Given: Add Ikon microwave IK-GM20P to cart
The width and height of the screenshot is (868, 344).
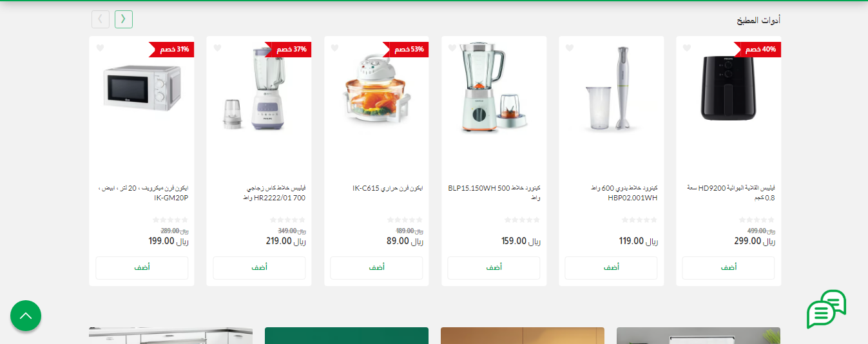Looking at the screenshot, I should [142, 268].
